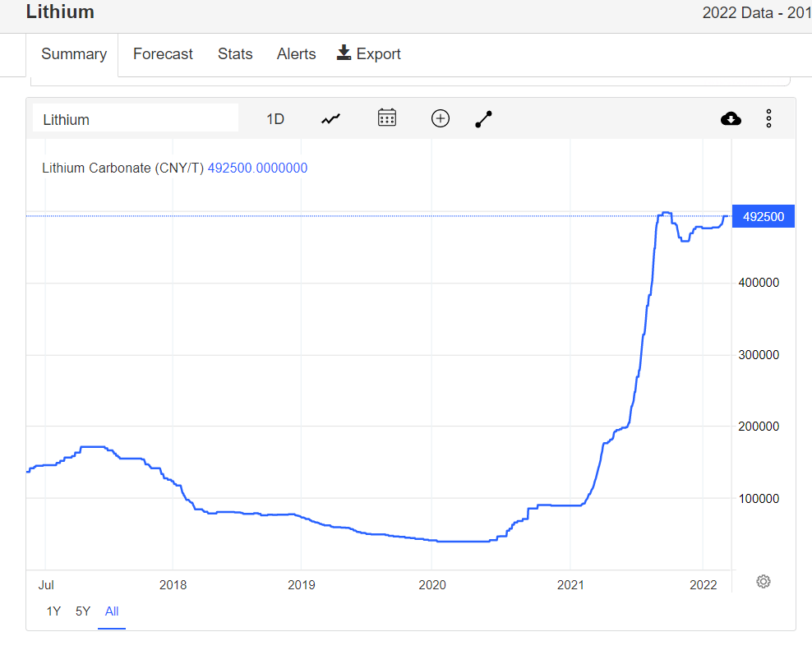812x655 pixels.
Task: Click the cloud download icon
Action: click(x=731, y=118)
